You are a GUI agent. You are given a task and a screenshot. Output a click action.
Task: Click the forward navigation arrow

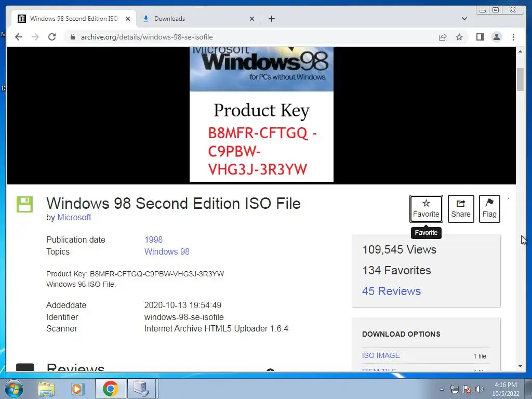click(x=35, y=37)
